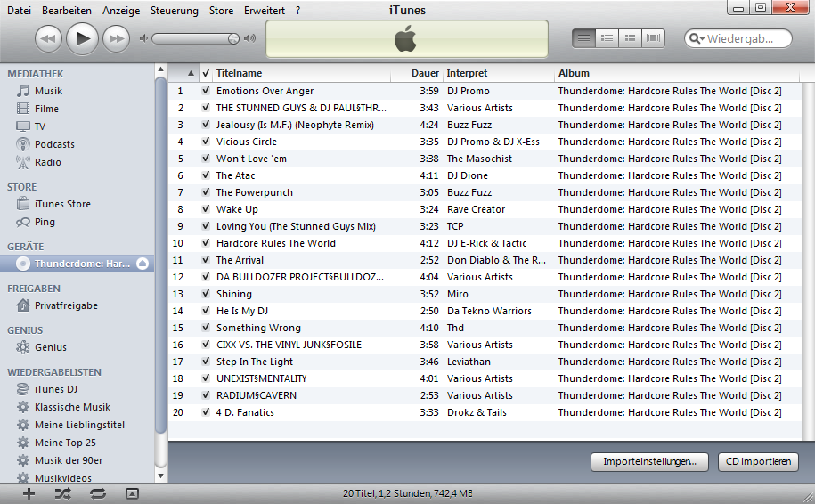Open the Bearbeiten menu
Image resolution: width=815 pixels, height=504 pixels.
point(66,11)
